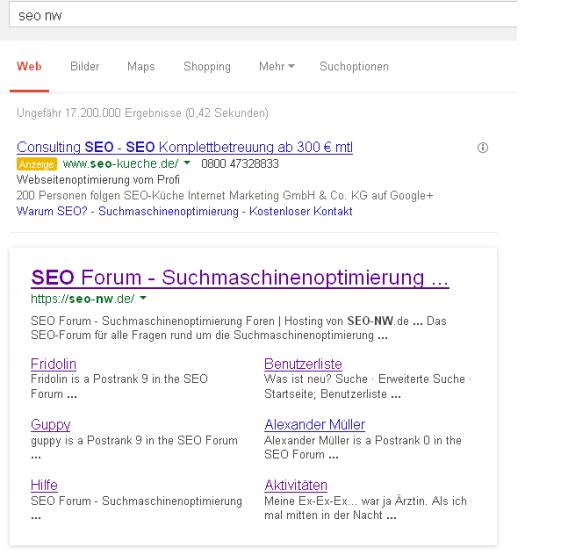Open the Consulting SEO Komplettbetreuung ad link

click(x=185, y=147)
